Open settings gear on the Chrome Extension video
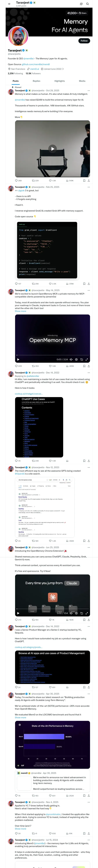The width and height of the screenshot is (98, 868). tap(76, 613)
